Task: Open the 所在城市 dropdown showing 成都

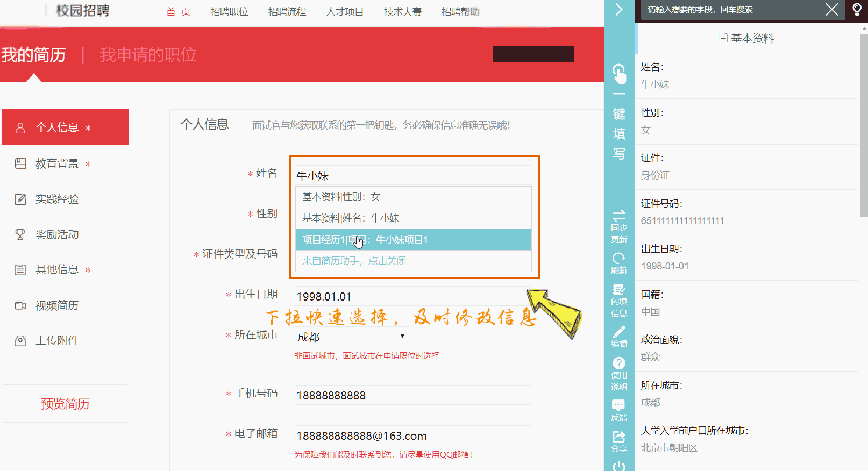Action: coord(352,337)
